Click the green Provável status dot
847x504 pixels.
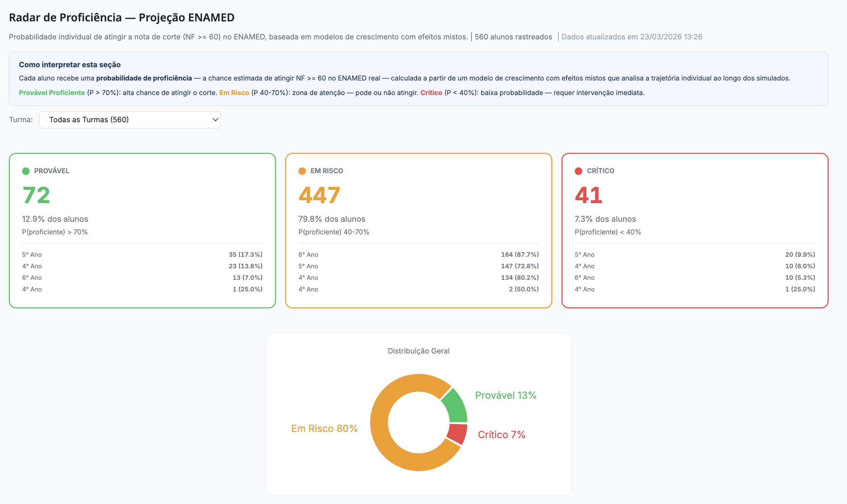[x=26, y=171]
